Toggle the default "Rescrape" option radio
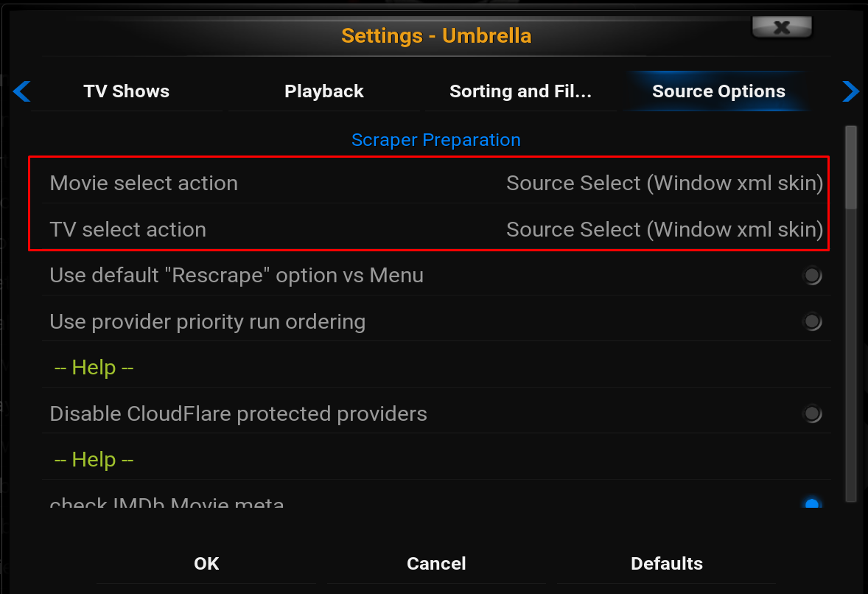Image resolution: width=868 pixels, height=594 pixels. 812,276
